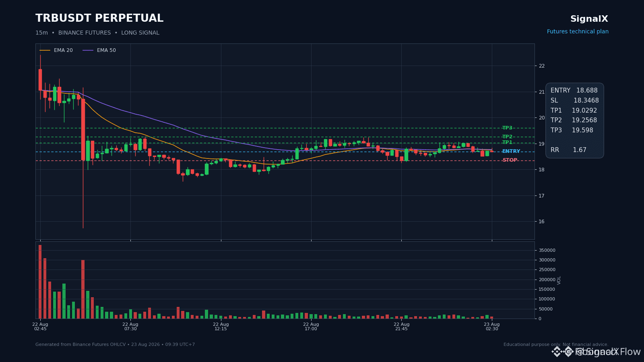Click the orange EMA 20 legend line swatch
This screenshot has width=644, height=362.
tap(45, 50)
